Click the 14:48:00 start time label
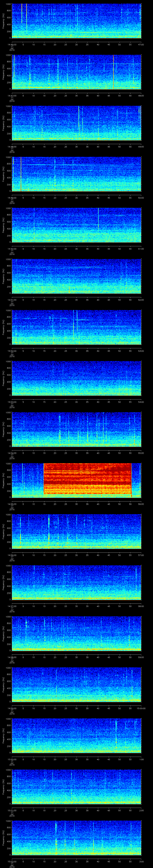 (12, 147)
